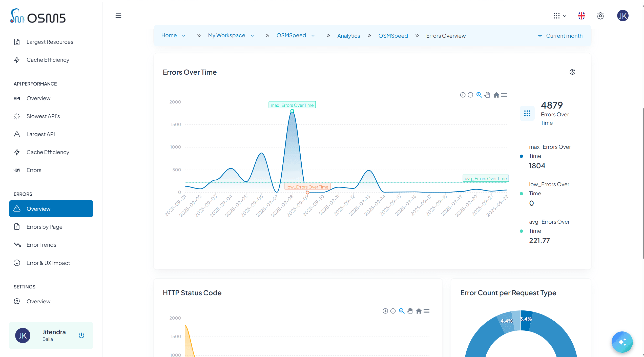Expand the My Workspace breadcrumb dropdown

(252, 36)
